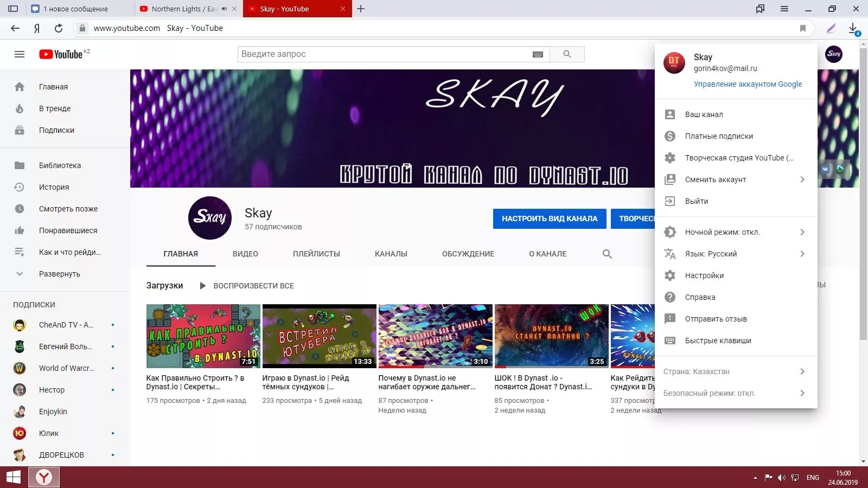Click ENG language indicator in tray
868x488 pixels.
pyautogui.click(x=813, y=478)
